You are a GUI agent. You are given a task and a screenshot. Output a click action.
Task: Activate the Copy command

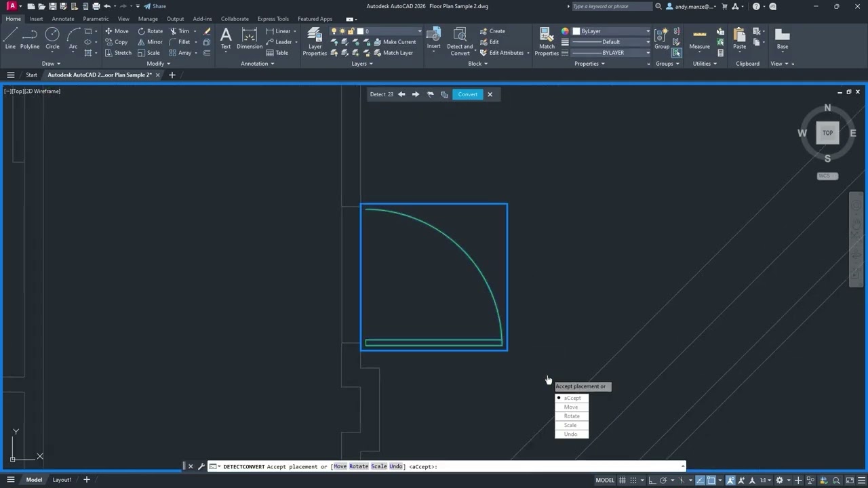(x=117, y=42)
